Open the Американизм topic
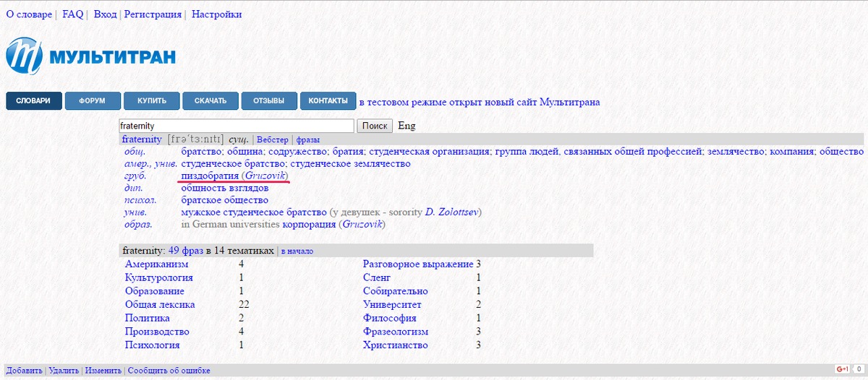The width and height of the screenshot is (868, 380). tap(156, 264)
